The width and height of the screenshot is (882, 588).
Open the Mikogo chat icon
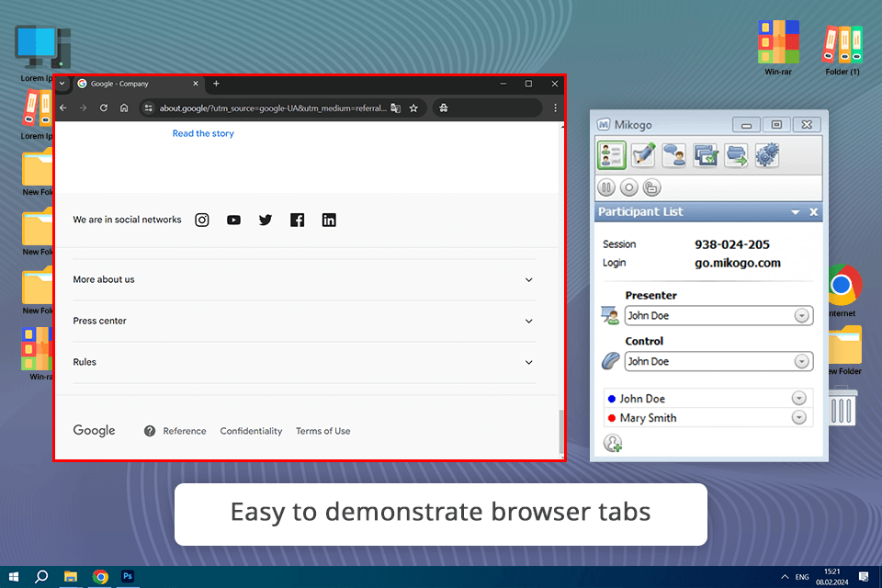673,154
